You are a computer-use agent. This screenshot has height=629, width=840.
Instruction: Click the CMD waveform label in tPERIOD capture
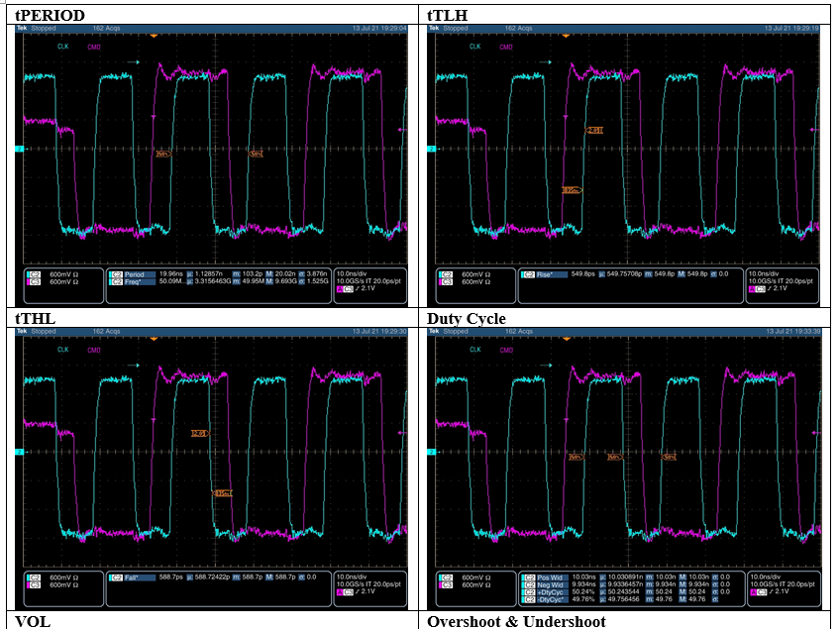pos(94,48)
